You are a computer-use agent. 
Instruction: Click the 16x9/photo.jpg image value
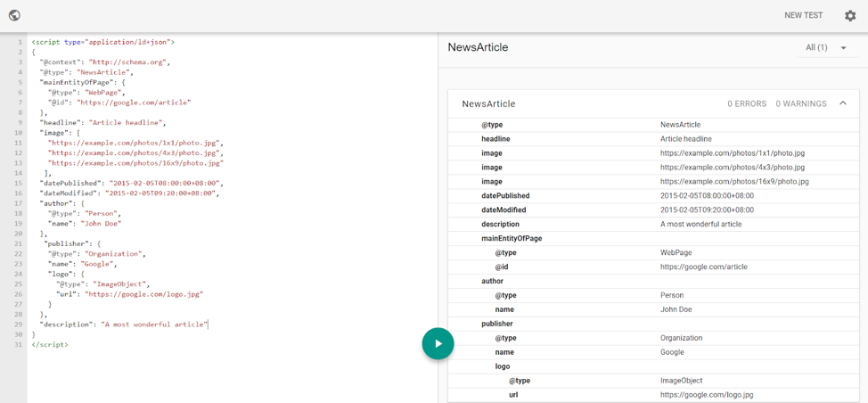734,182
